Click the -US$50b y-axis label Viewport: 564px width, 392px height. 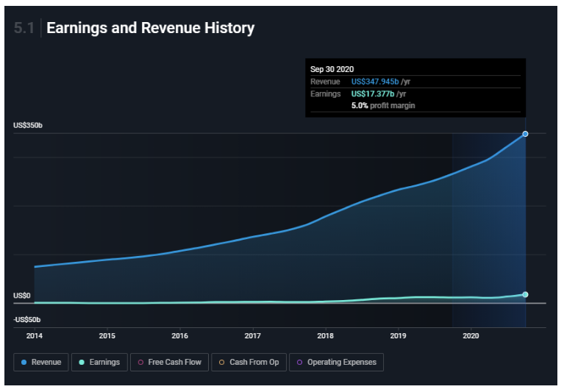pos(27,320)
